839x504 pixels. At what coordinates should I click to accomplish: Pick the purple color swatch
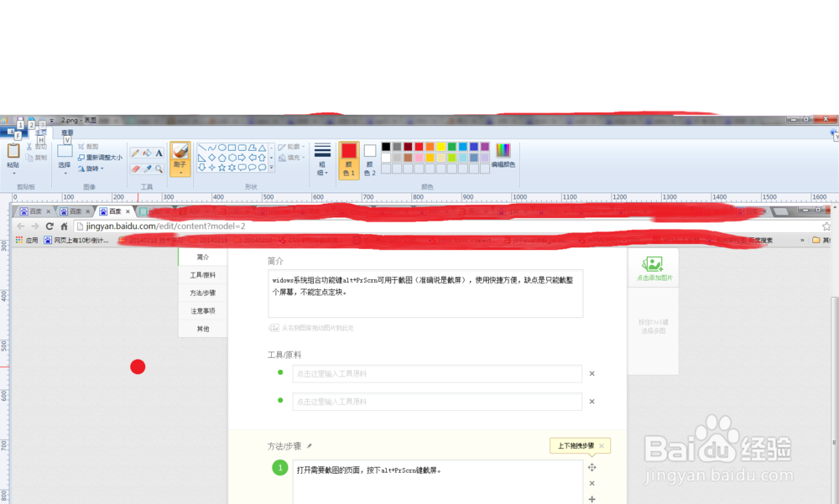click(485, 147)
